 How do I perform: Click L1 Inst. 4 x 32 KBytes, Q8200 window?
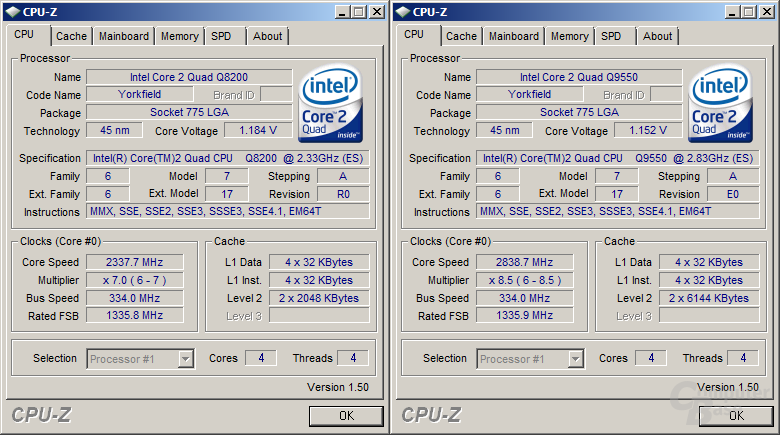319,280
